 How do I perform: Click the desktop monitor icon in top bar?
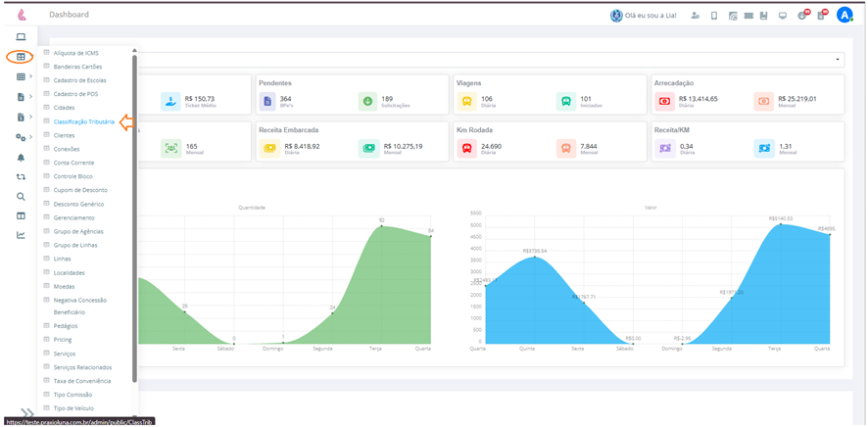783,16
